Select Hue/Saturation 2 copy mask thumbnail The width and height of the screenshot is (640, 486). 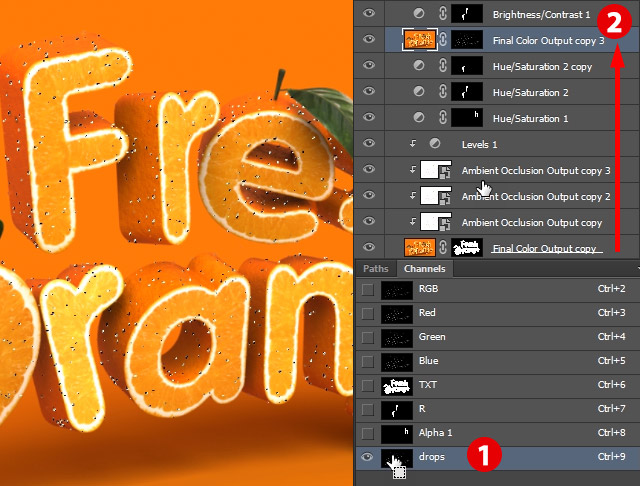coord(467,65)
